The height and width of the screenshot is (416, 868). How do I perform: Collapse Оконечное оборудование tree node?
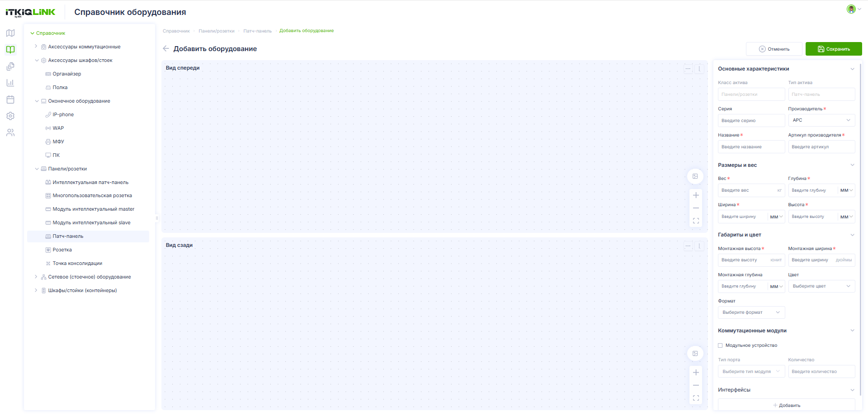tap(37, 101)
